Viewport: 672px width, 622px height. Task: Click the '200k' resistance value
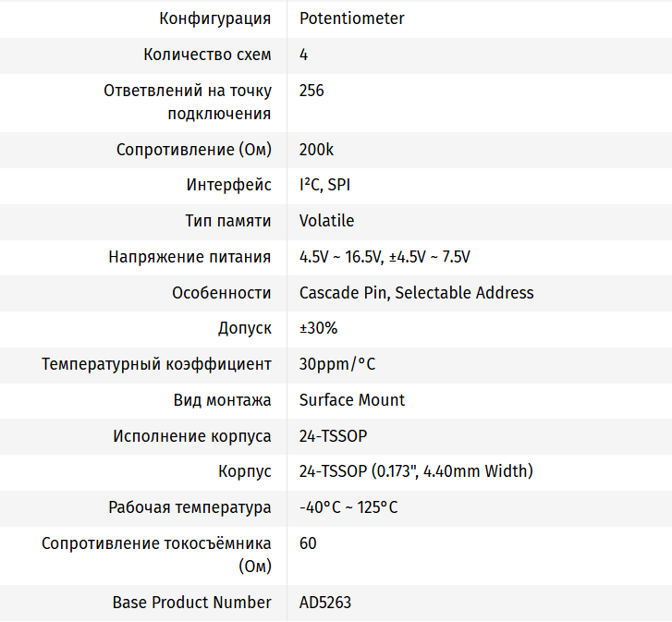(316, 150)
